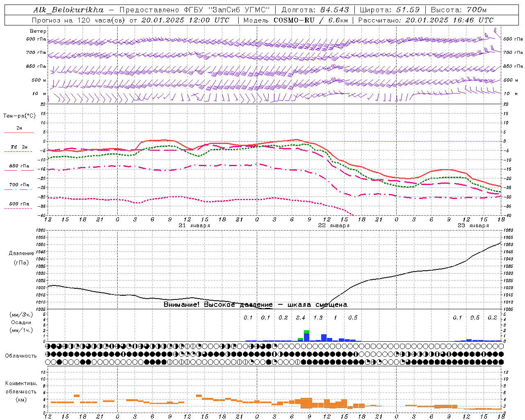
Task: Select the 1.3 precipitation amount value
Action: pos(318,317)
